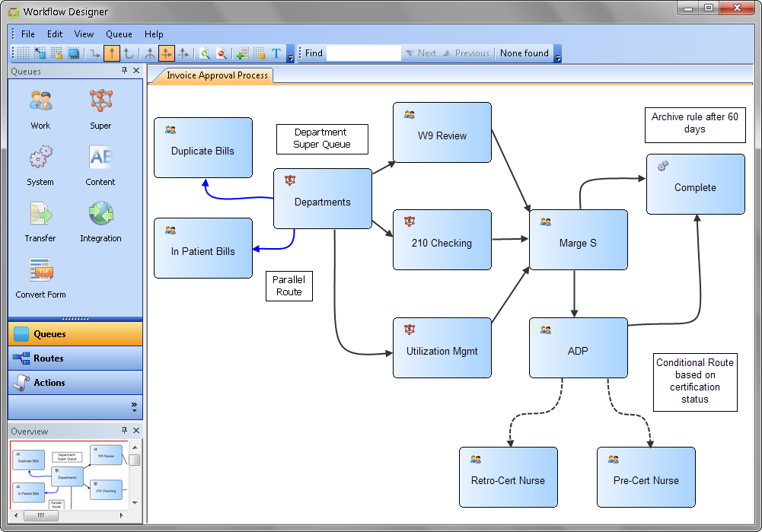Toggle the straight arrow route style
The width and height of the screenshot is (762, 532).
coord(112,53)
